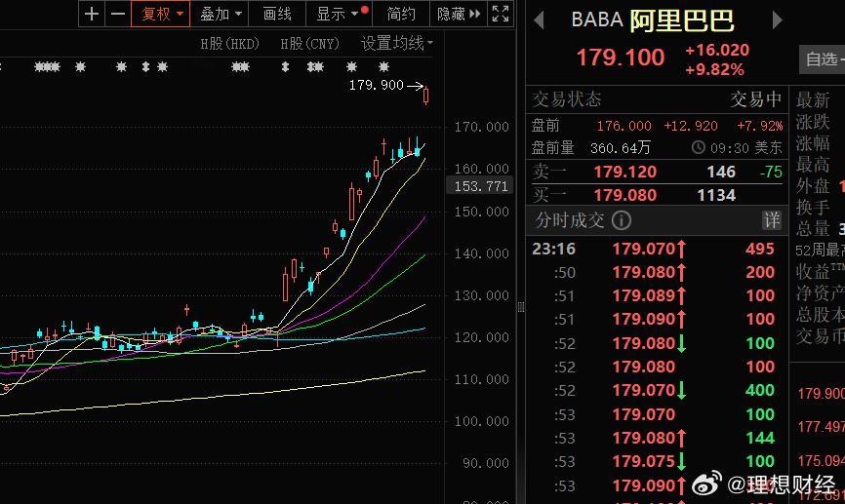Click trade volume 144

pos(760,438)
